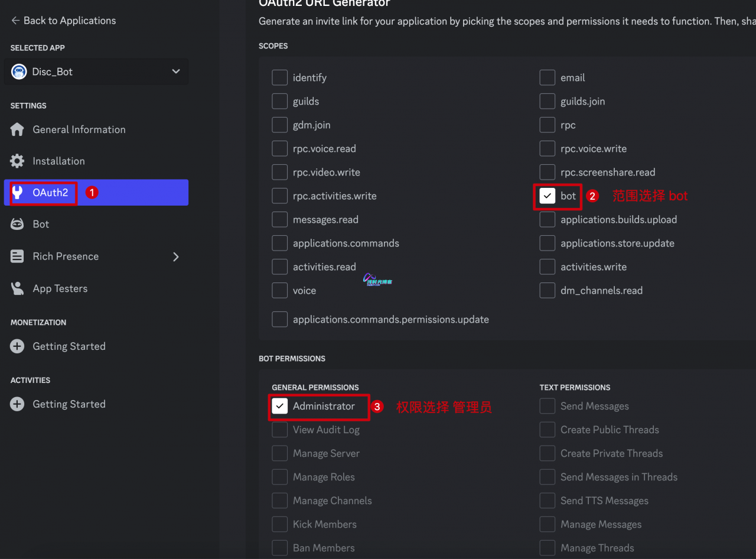Open the Disc_Bot selected app dropdown
This screenshot has width=756, height=559.
coord(96,71)
